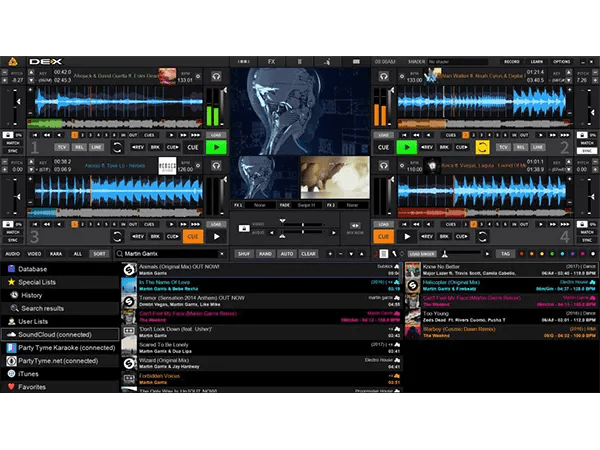Play deck 4
This screenshot has height=450, width=600.
coord(407,237)
